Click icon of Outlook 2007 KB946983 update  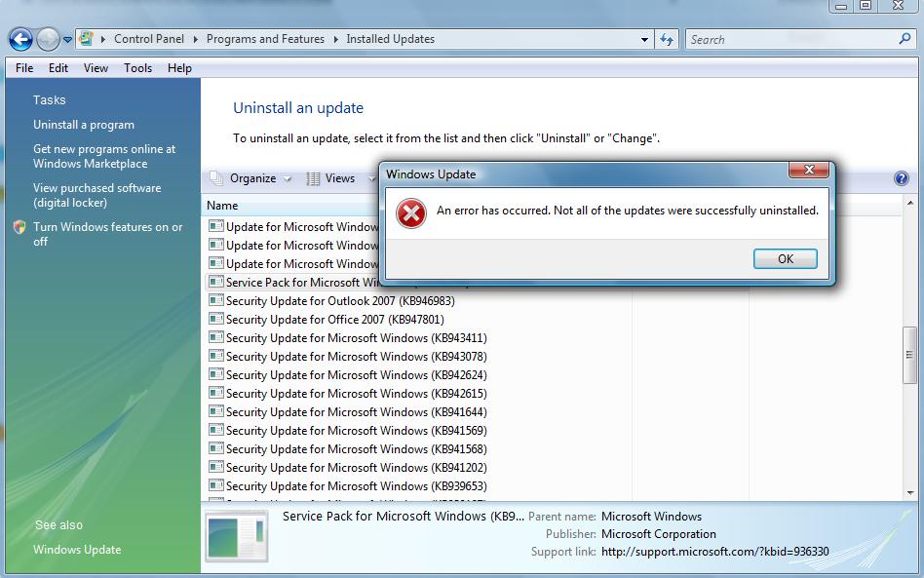[216, 300]
